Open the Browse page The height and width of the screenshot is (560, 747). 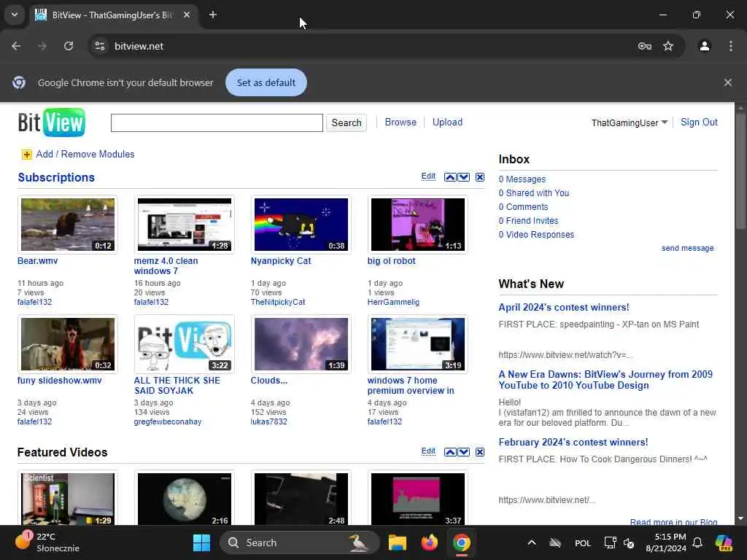click(400, 122)
